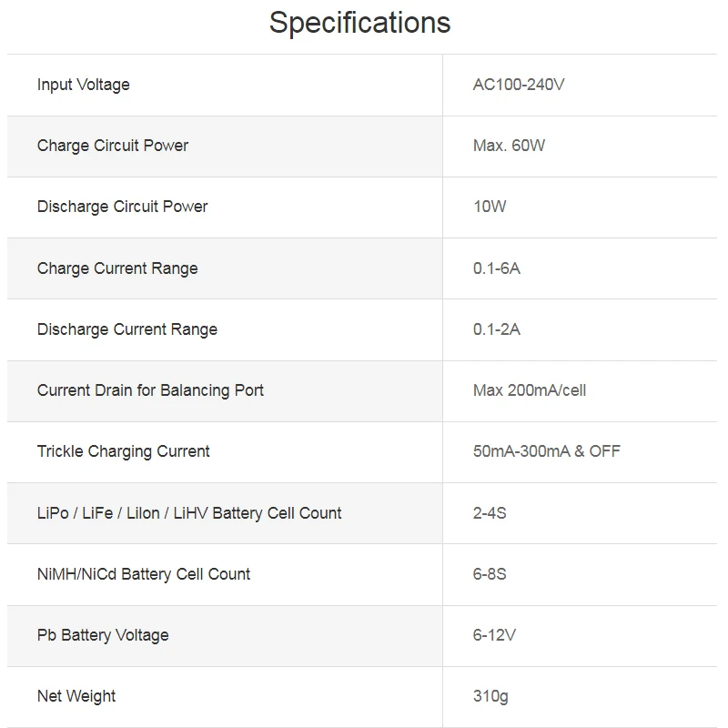Select the Input Voltage label
Screen dimensions: 728x728
(x=84, y=85)
